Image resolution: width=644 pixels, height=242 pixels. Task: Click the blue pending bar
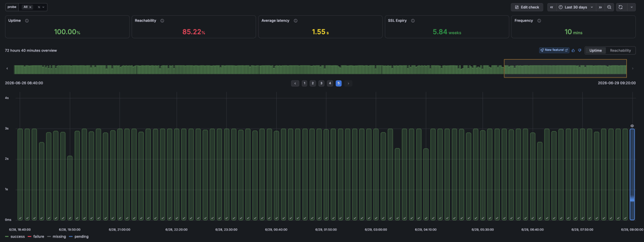click(x=632, y=175)
